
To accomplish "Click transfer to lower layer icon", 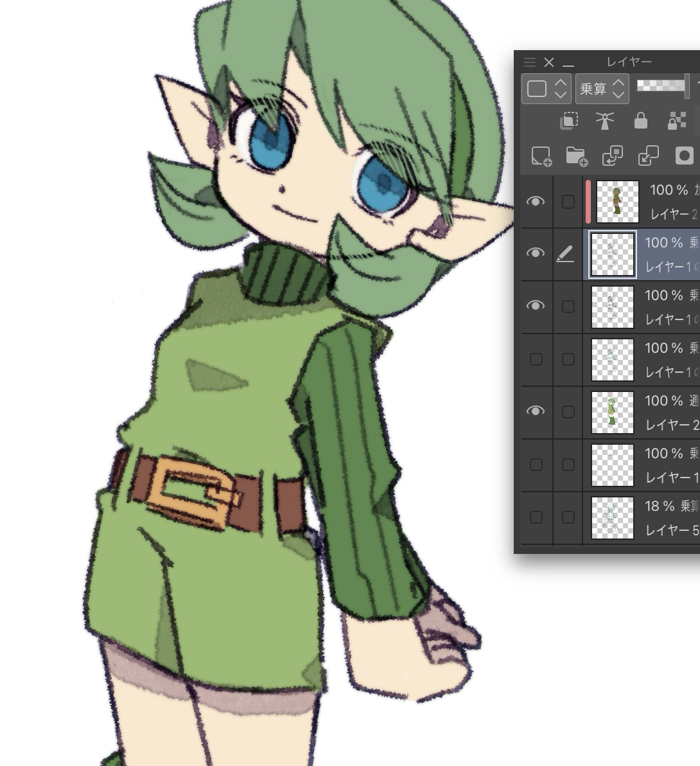I will (x=612, y=156).
